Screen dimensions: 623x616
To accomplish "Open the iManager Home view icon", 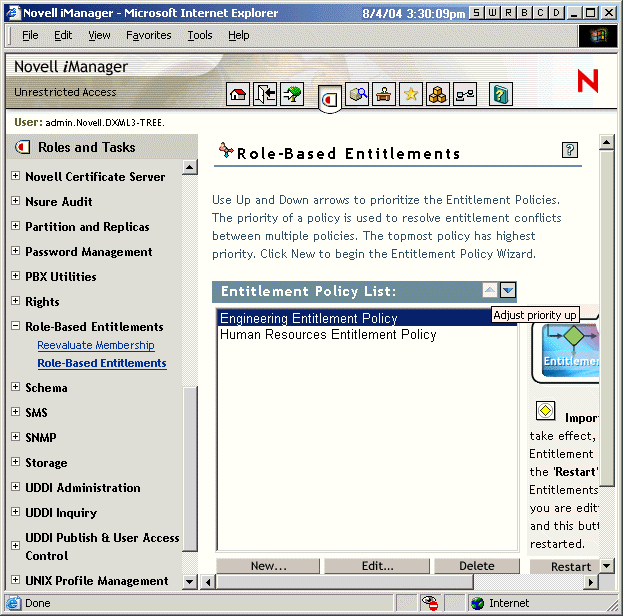I will [238, 94].
